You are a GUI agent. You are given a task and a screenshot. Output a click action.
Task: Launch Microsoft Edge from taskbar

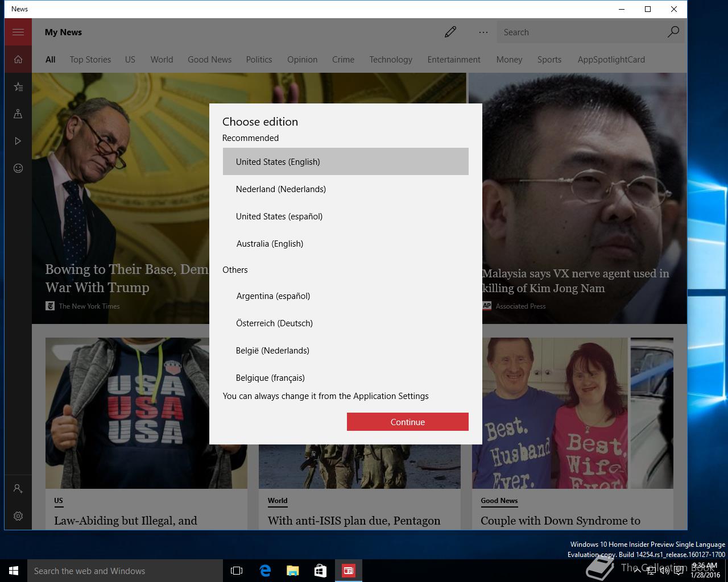tap(265, 571)
